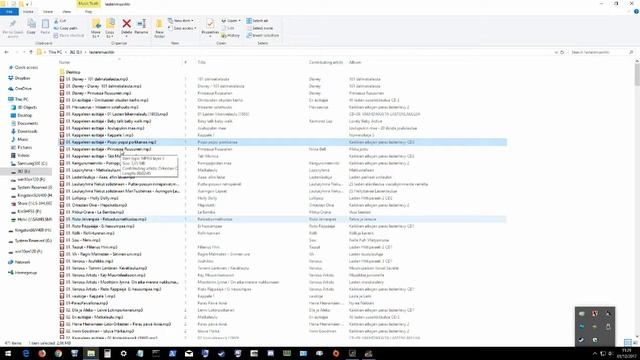
Task: Click the Paste icon in the ribbon
Action: click(x=45, y=24)
